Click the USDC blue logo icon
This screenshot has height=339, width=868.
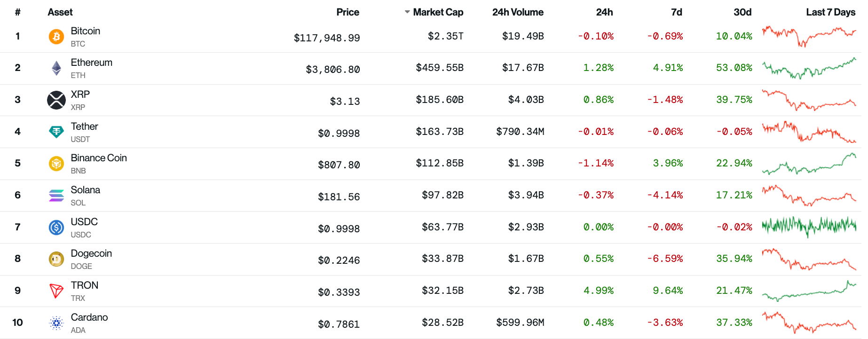(56, 228)
